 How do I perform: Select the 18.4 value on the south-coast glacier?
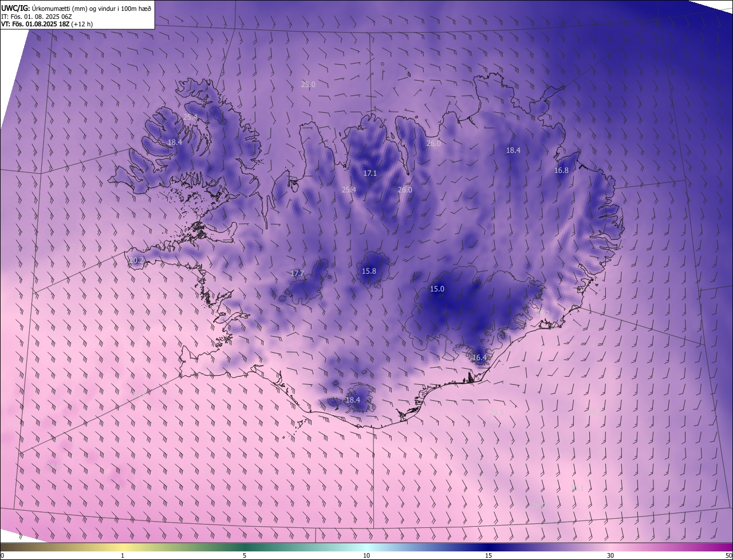point(353,400)
